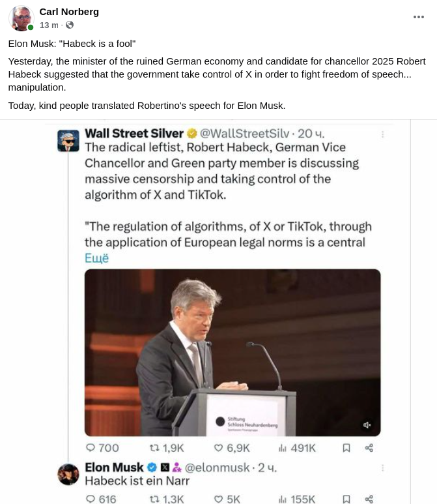Expand the tweet text with Ещё
Screen dimensions: 437x504
[96, 258]
